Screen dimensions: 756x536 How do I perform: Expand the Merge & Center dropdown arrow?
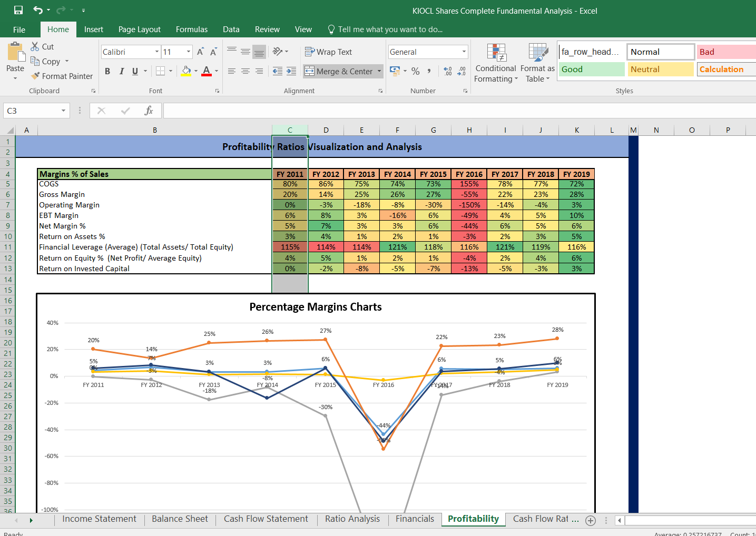[x=379, y=72]
